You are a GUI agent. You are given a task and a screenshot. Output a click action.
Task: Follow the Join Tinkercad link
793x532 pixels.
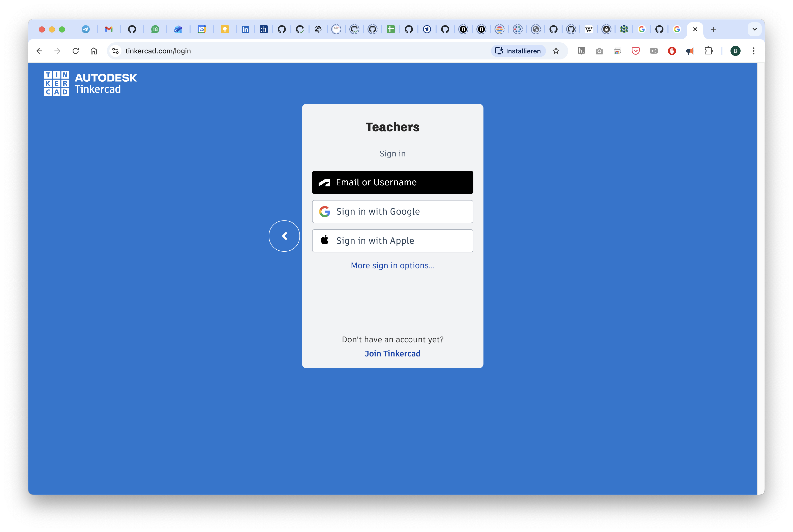[392, 354]
